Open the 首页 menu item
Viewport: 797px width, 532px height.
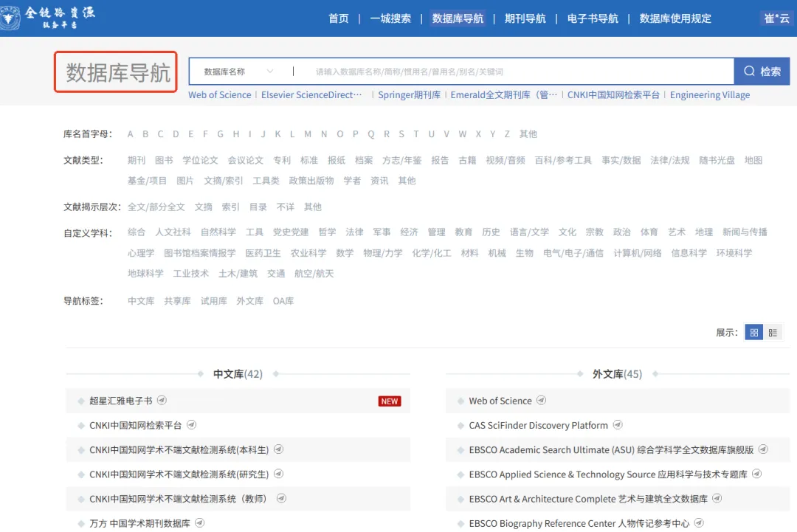pyautogui.click(x=339, y=18)
